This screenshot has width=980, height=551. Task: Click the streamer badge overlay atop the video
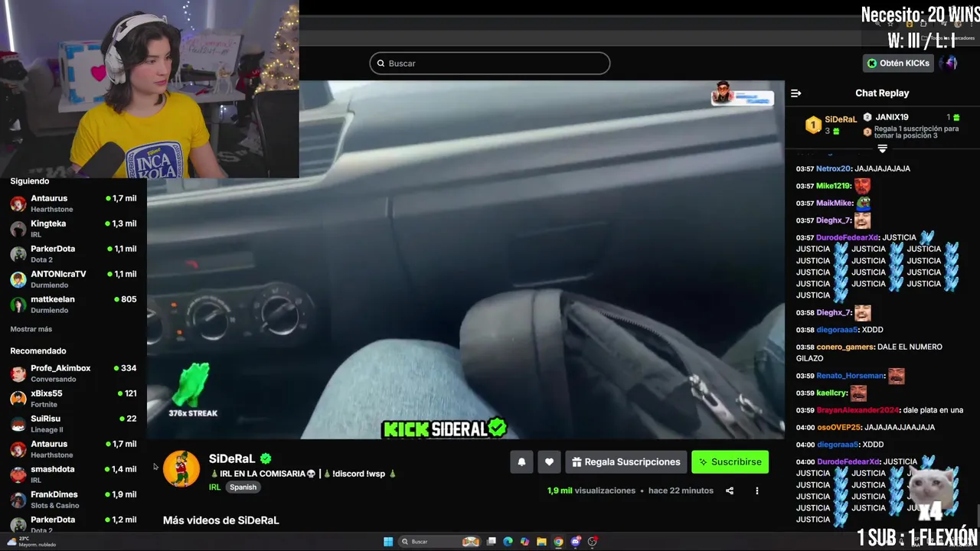pyautogui.click(x=742, y=95)
